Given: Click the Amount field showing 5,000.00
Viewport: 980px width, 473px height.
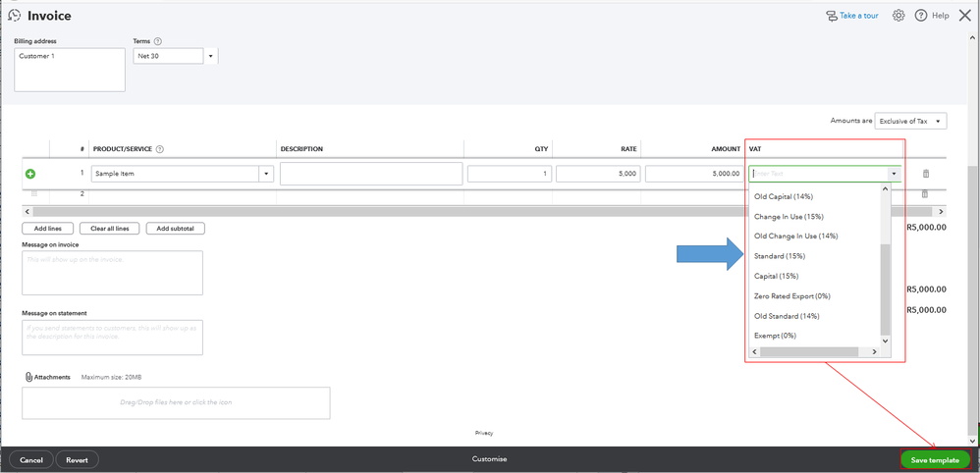Looking at the screenshot, I should 694,174.
